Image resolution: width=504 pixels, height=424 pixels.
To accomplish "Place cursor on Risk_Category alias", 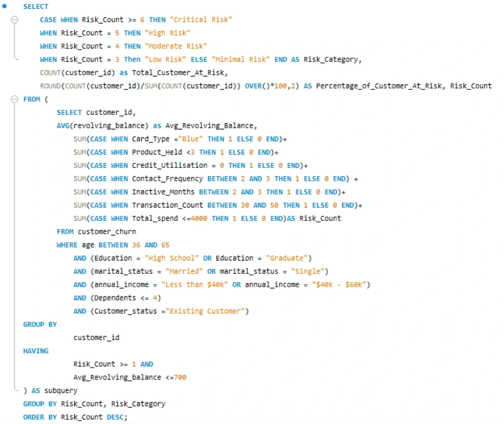I will [331, 60].
